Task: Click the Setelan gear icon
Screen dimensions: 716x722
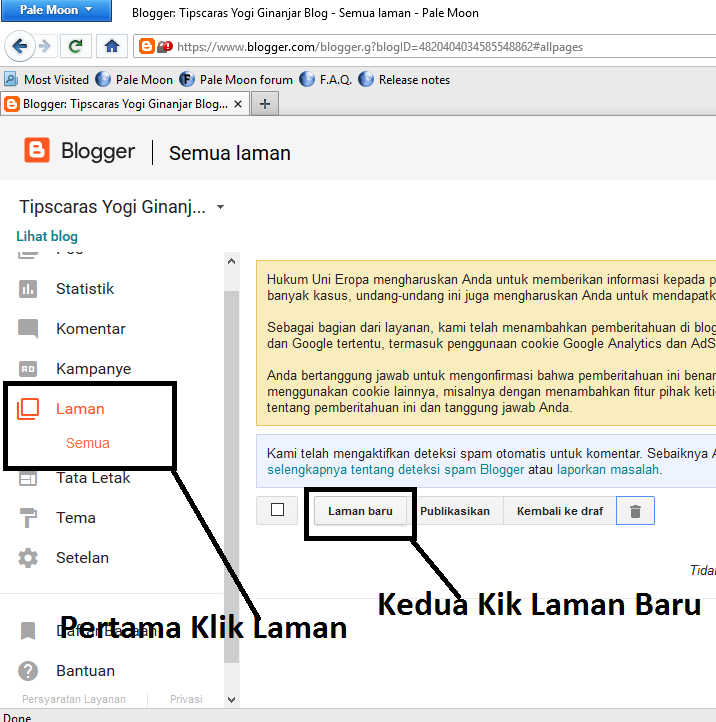Action: (x=28, y=558)
